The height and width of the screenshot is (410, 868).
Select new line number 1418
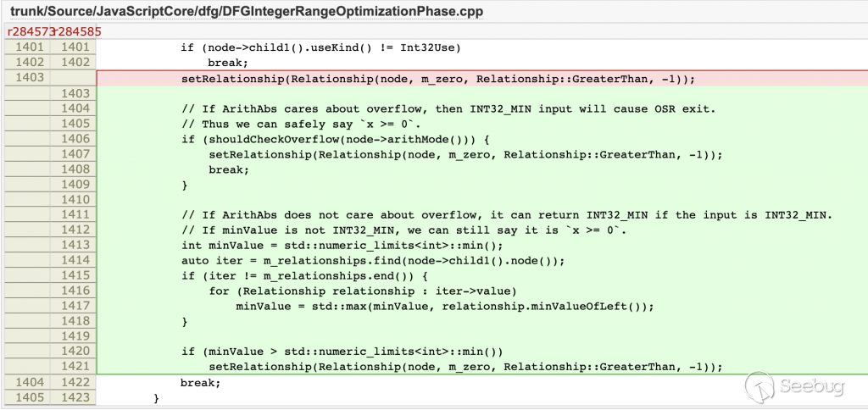pyautogui.click(x=75, y=321)
